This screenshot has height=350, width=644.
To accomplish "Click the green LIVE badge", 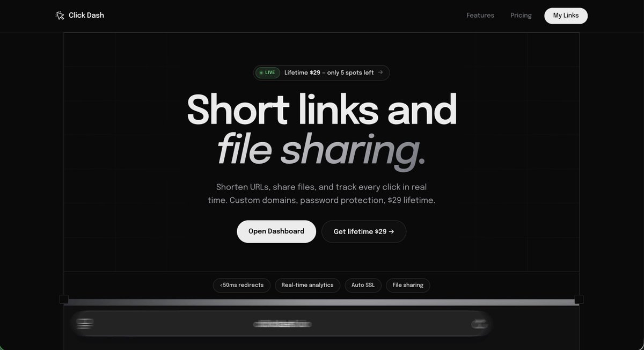I will point(267,72).
